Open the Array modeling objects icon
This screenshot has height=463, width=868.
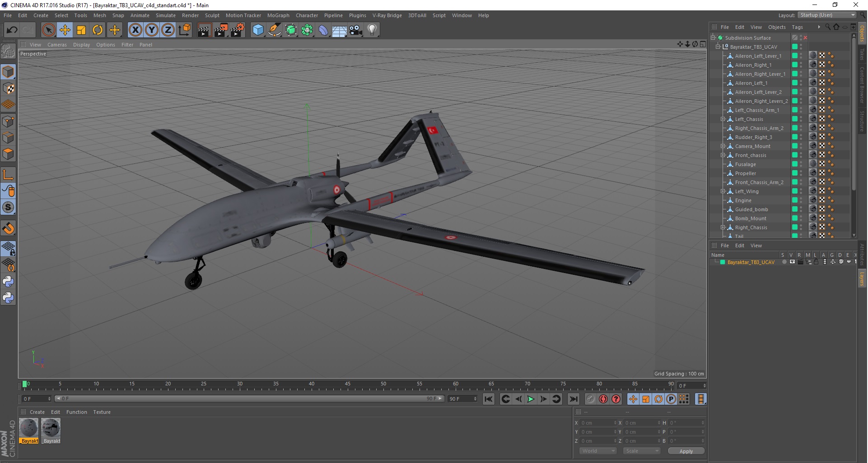point(307,30)
